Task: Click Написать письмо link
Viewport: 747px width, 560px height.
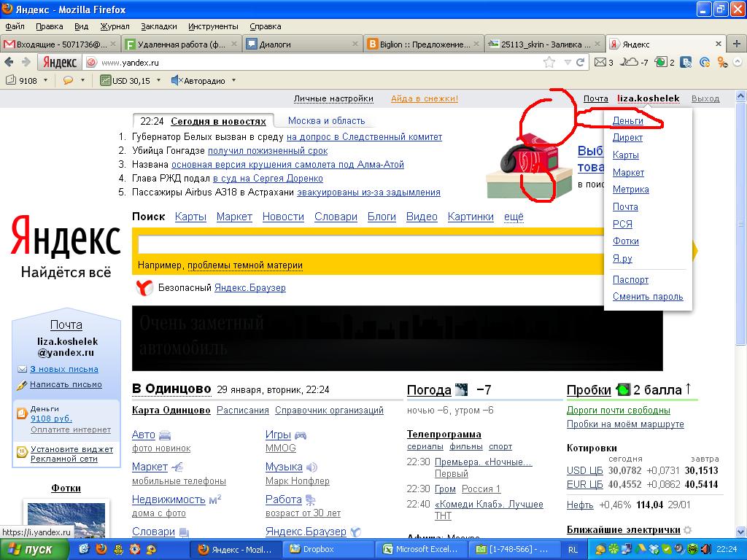Action: point(66,384)
